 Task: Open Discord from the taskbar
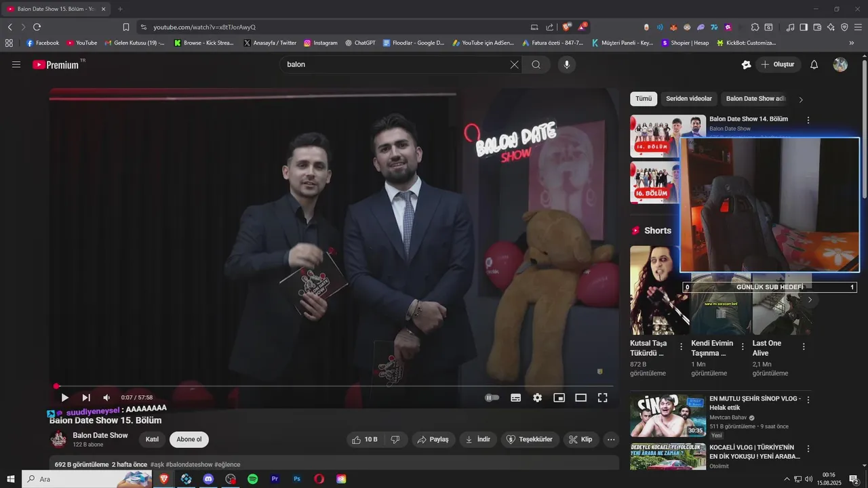point(208,479)
